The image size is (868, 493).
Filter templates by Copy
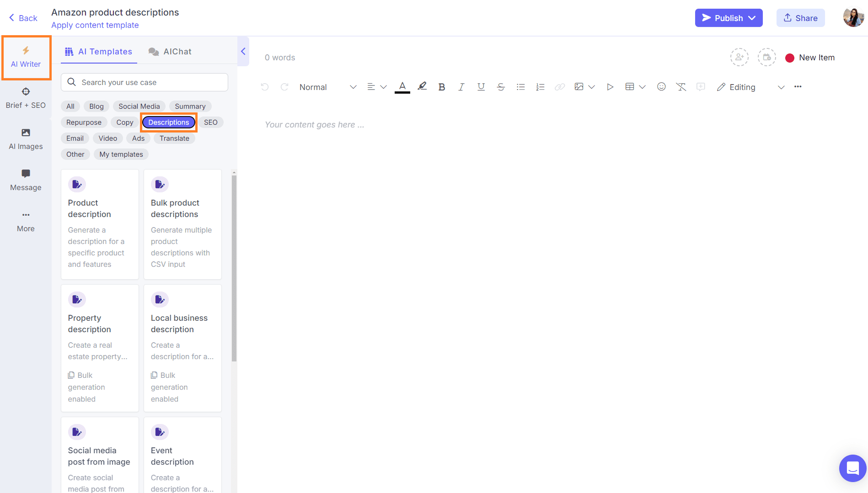[125, 122]
